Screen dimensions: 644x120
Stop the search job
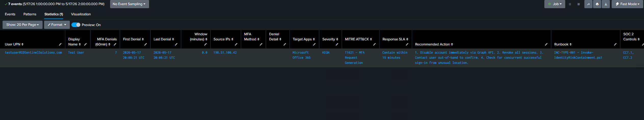coord(579,4)
